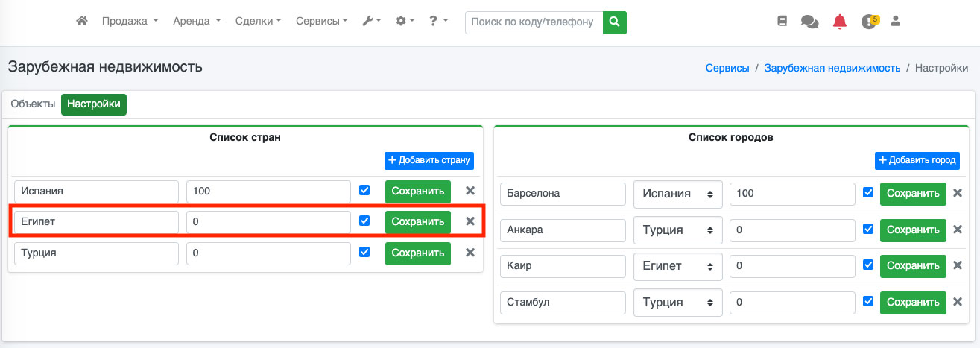Go to home page via house icon

82,22
